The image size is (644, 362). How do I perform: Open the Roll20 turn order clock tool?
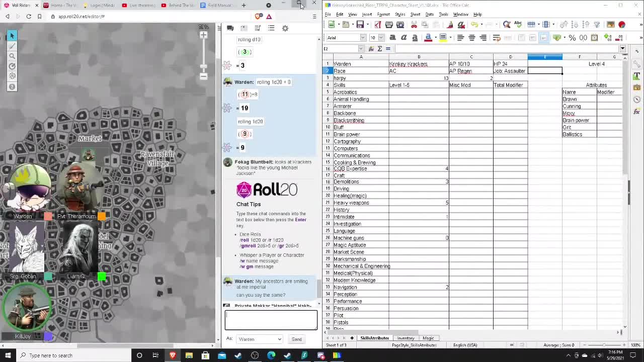[12, 66]
